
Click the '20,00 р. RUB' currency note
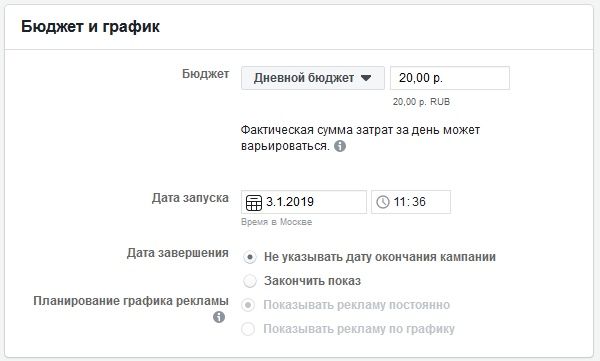[421, 102]
